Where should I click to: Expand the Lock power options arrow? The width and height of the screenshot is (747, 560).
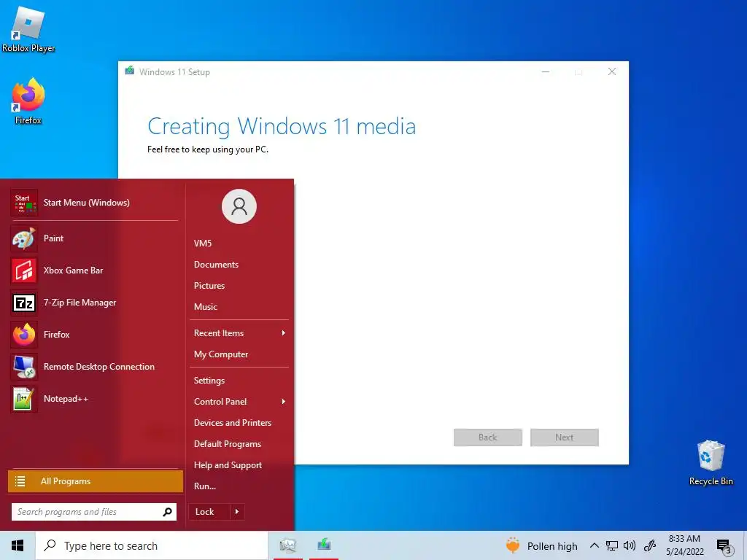(237, 512)
